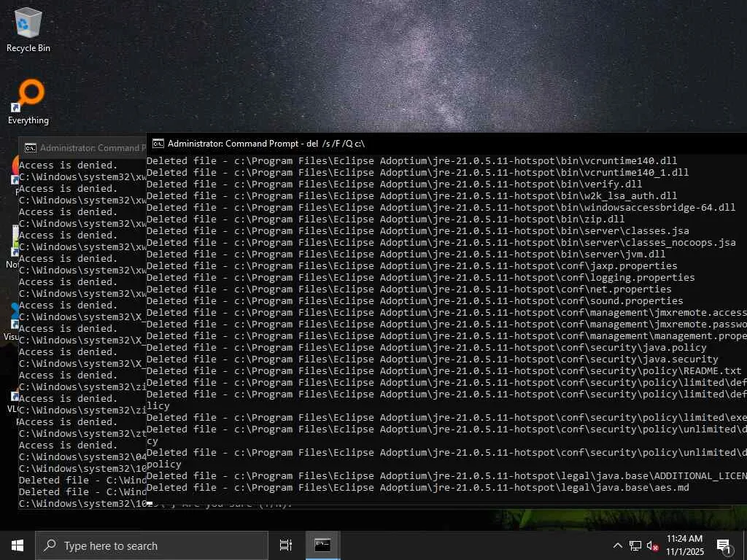Viewport: 747px width, 560px height.
Task: Click C:\Windows\system32\04 line in the background window
Action: tap(82, 457)
